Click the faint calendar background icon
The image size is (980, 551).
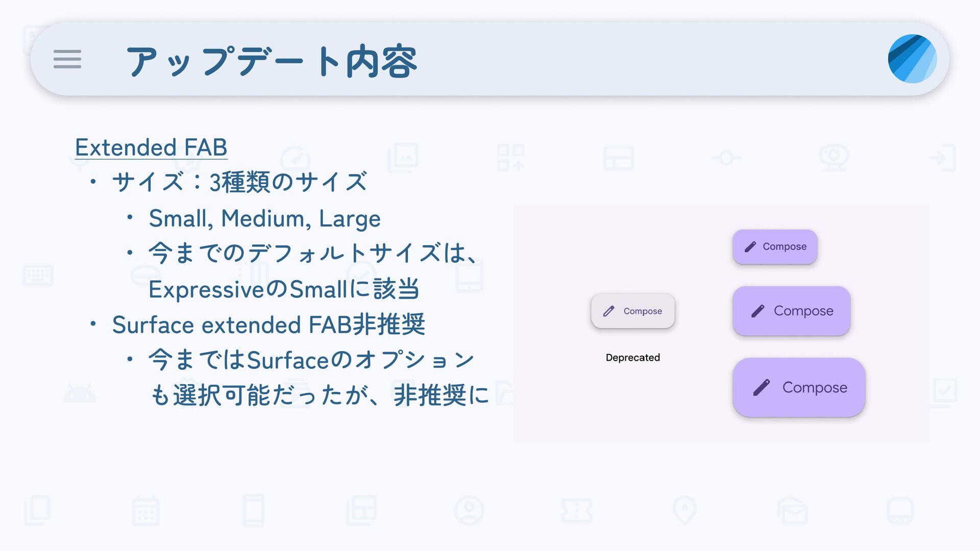click(x=145, y=511)
